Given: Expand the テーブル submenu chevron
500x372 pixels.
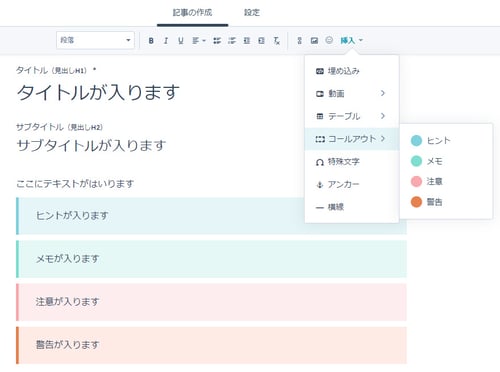Looking at the screenshot, I should pyautogui.click(x=383, y=116).
